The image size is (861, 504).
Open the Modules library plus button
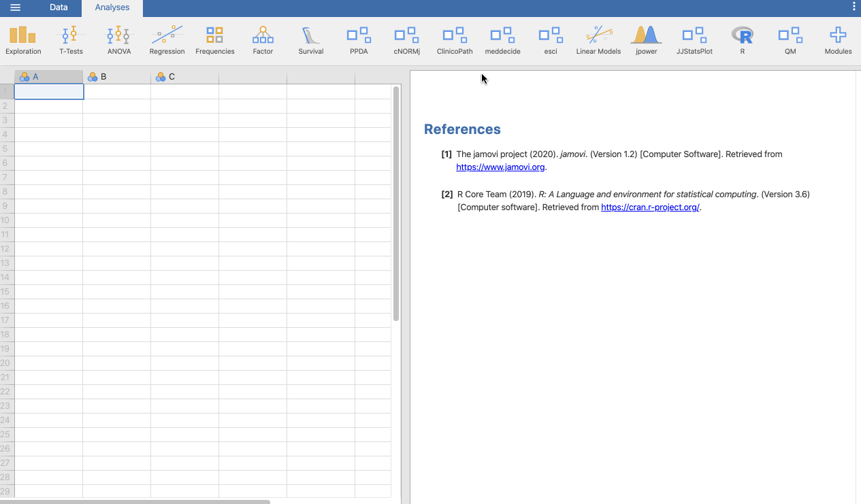pyautogui.click(x=838, y=41)
